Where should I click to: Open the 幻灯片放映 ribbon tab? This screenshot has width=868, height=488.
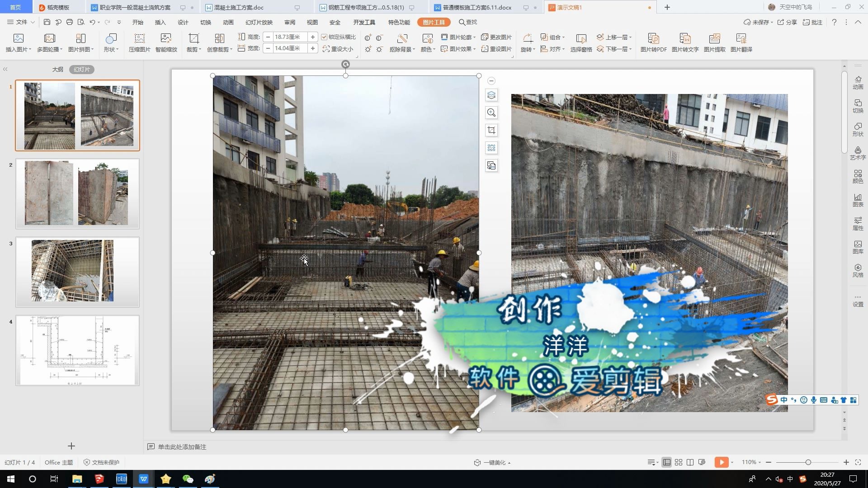[x=259, y=22]
